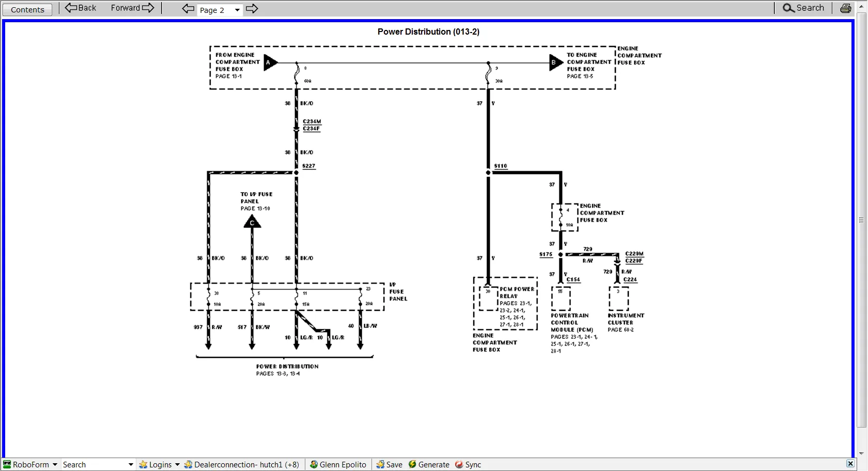Click 'Power Distribution (013-2)' title
Image resolution: width=868 pixels, height=471 pixels.
click(428, 32)
